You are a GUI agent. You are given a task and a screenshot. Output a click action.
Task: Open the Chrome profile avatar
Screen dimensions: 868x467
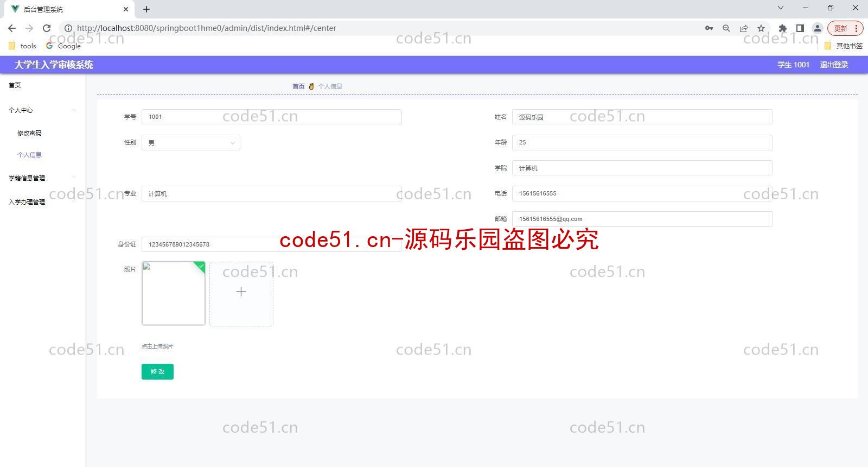click(818, 28)
